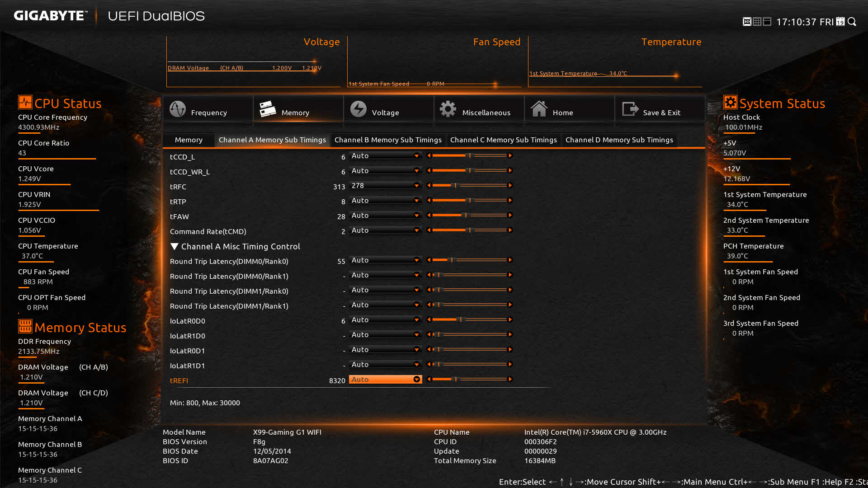Click the DRAM Voltage graph label

click(x=188, y=68)
